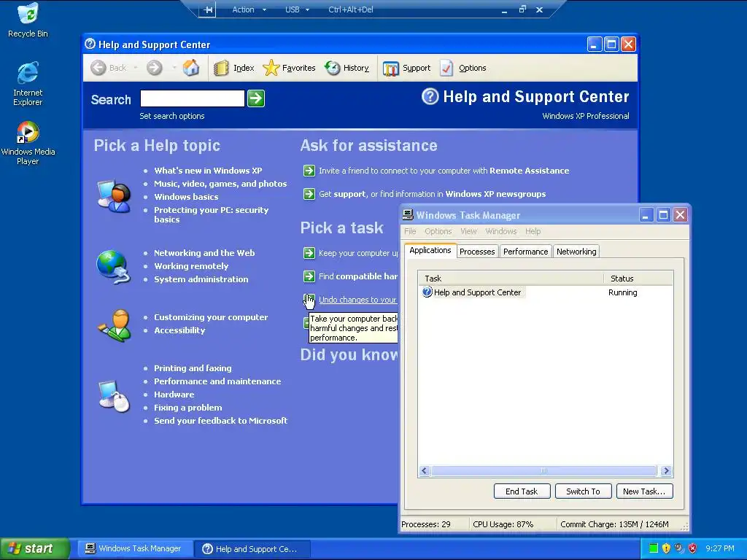Switch to the Performance tab
Screen dimensions: 747x560
pyautogui.click(x=525, y=252)
